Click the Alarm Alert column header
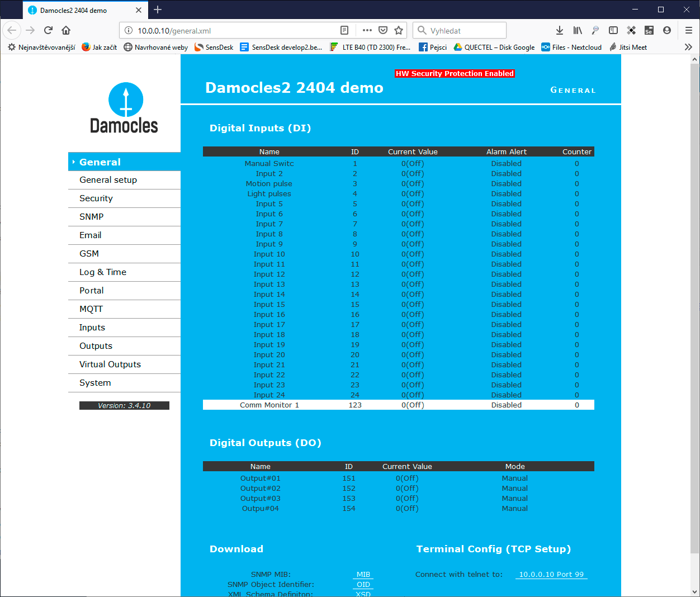The height and width of the screenshot is (597, 700). pyautogui.click(x=507, y=152)
